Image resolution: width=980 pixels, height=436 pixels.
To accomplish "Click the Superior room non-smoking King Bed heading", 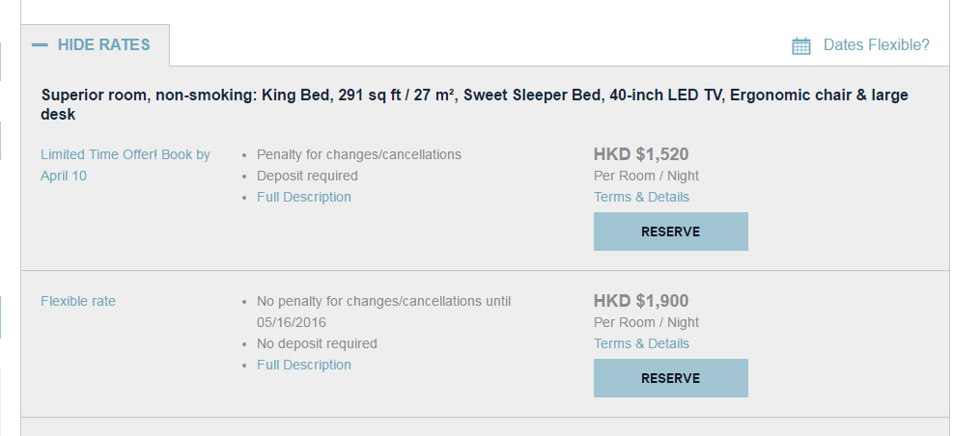I will [474, 104].
